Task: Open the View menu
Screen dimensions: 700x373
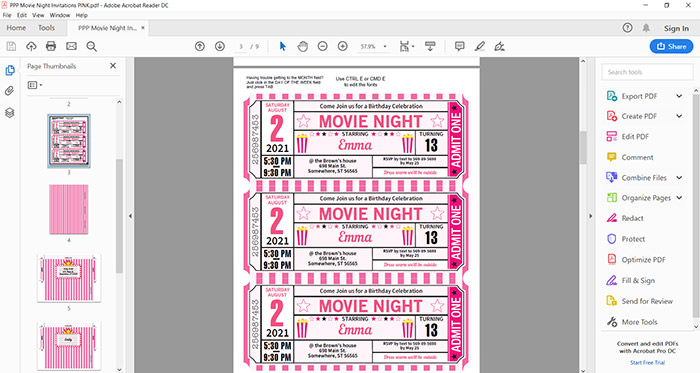Action: click(x=38, y=15)
